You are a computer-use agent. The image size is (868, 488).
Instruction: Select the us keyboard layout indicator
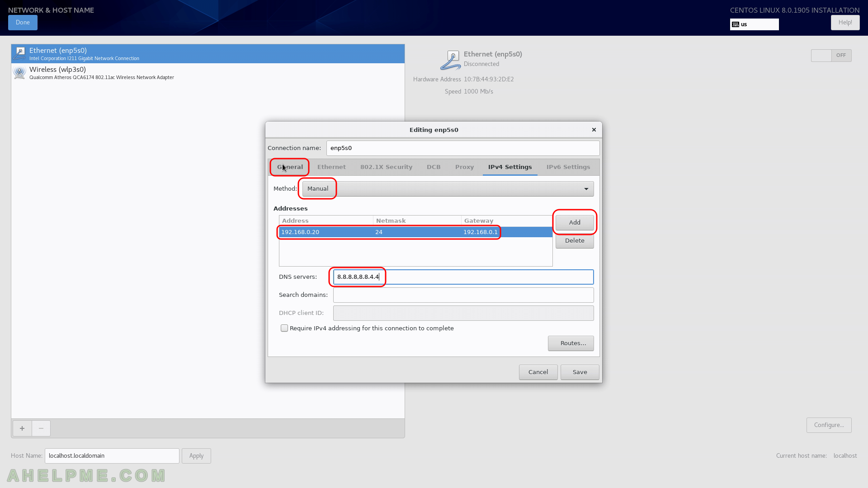754,24
